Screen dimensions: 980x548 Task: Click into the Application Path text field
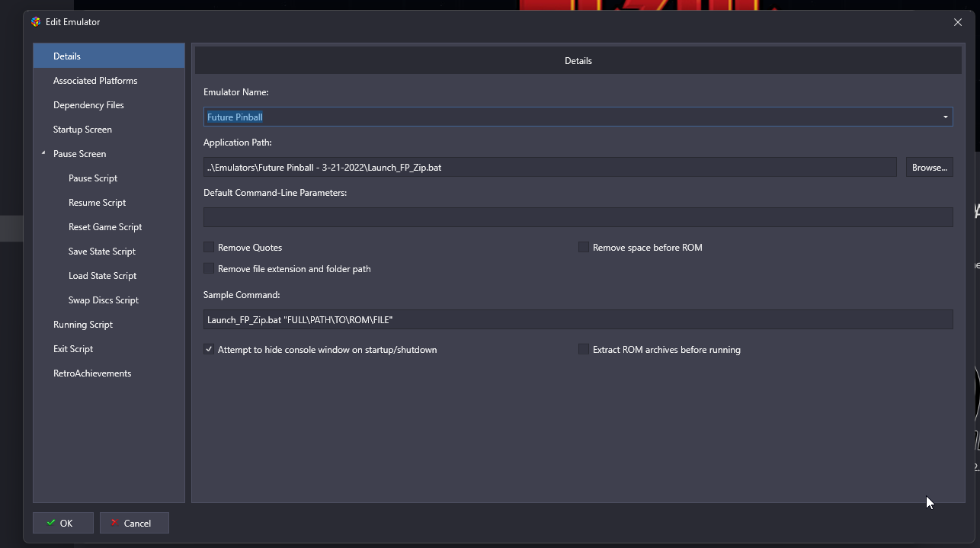549,168
